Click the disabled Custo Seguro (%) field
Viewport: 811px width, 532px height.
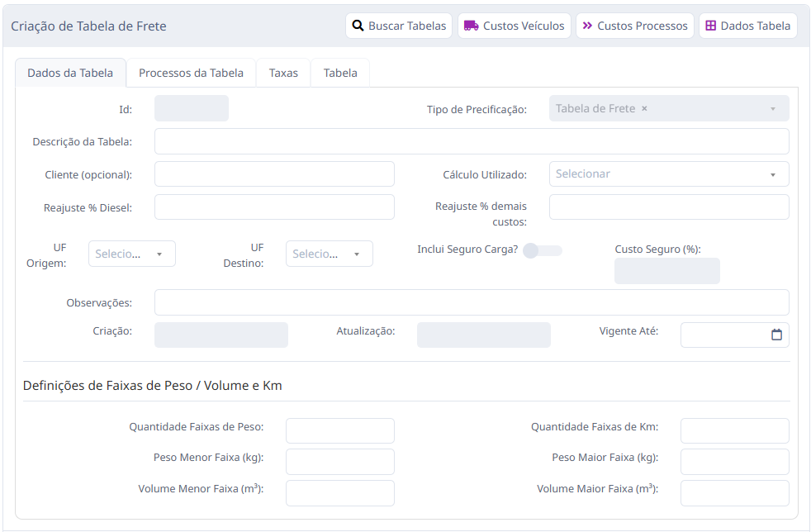pyautogui.click(x=667, y=271)
